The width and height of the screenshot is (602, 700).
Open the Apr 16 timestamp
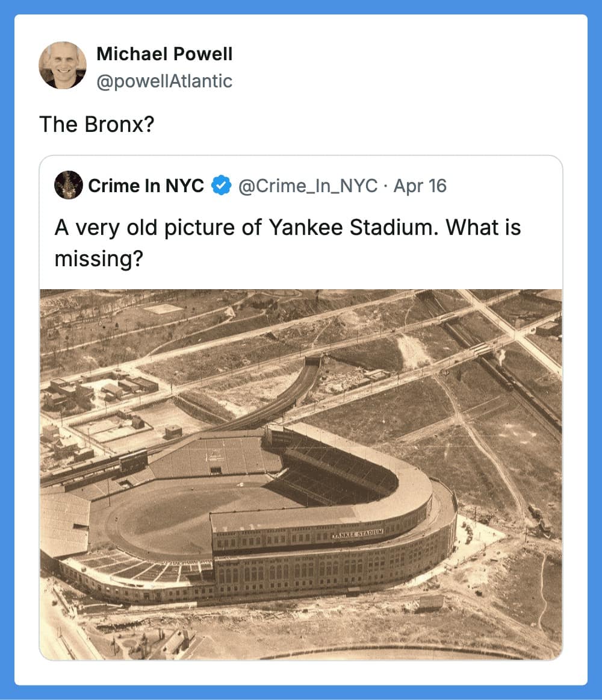[x=420, y=186]
